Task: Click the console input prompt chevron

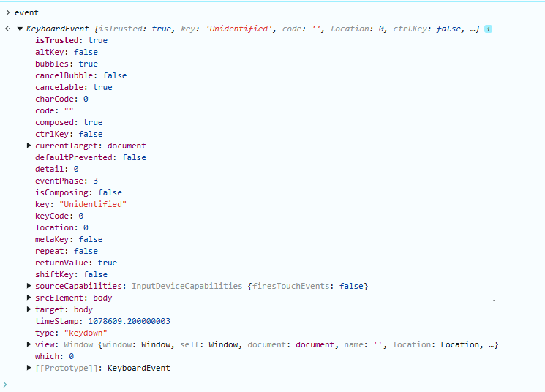Action: coord(5,385)
